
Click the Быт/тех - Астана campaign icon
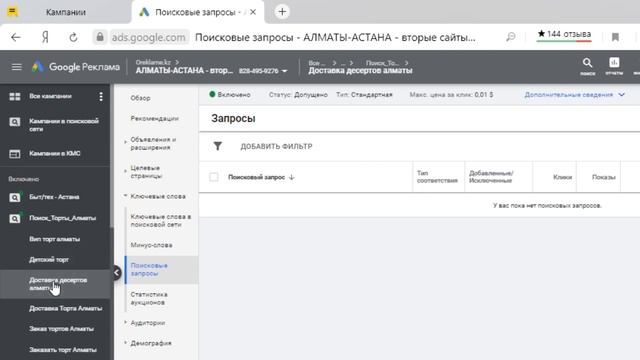pyautogui.click(x=15, y=197)
